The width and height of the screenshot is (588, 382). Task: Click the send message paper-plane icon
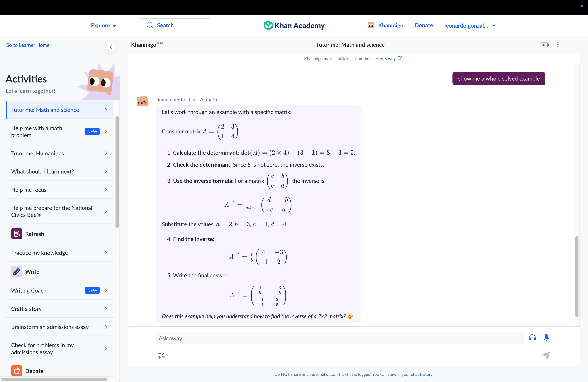coord(546,356)
